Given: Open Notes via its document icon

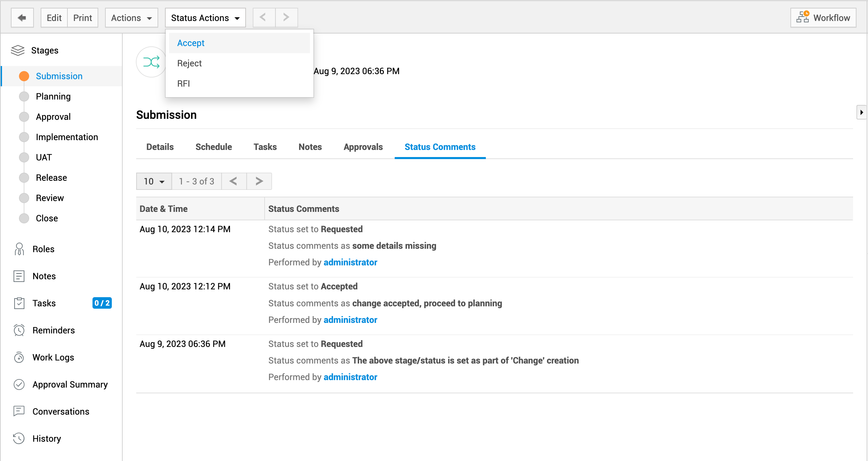Looking at the screenshot, I should pos(19,276).
